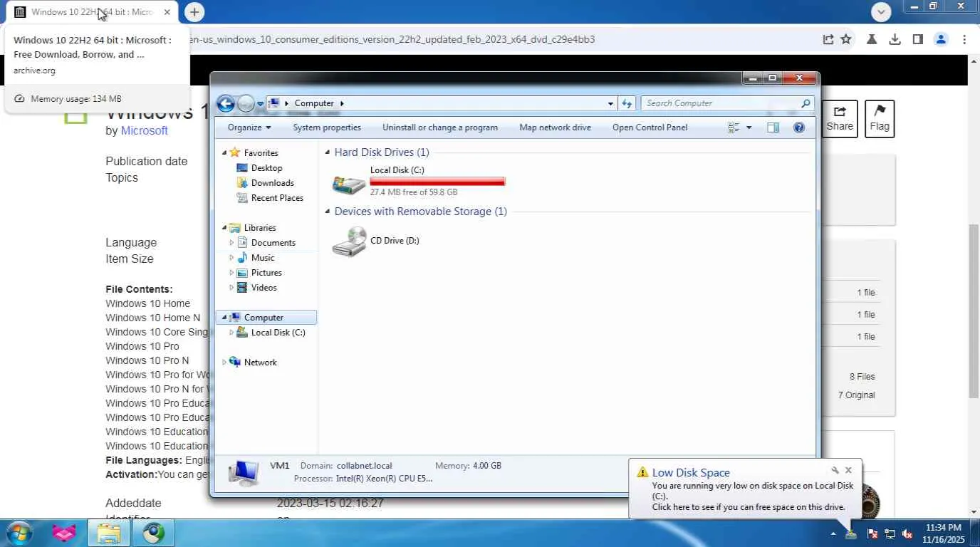Click the Low Disk Space notification message
This screenshot has height=547, width=980.
752,496
